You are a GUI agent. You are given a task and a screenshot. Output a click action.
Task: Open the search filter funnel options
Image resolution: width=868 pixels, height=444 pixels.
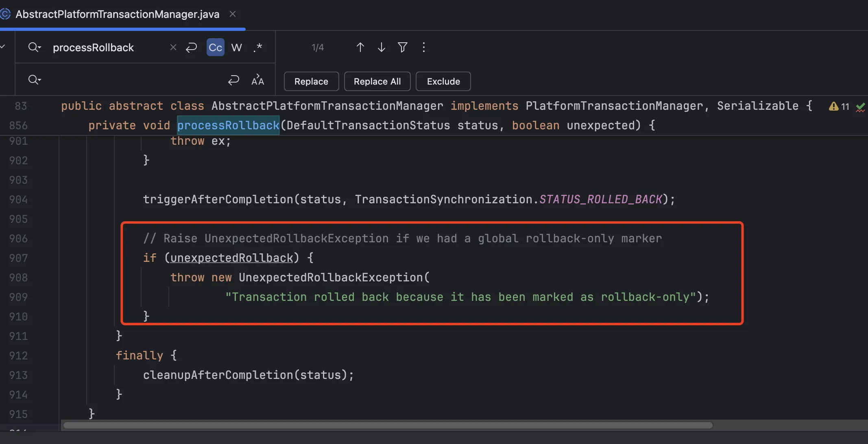[402, 48]
